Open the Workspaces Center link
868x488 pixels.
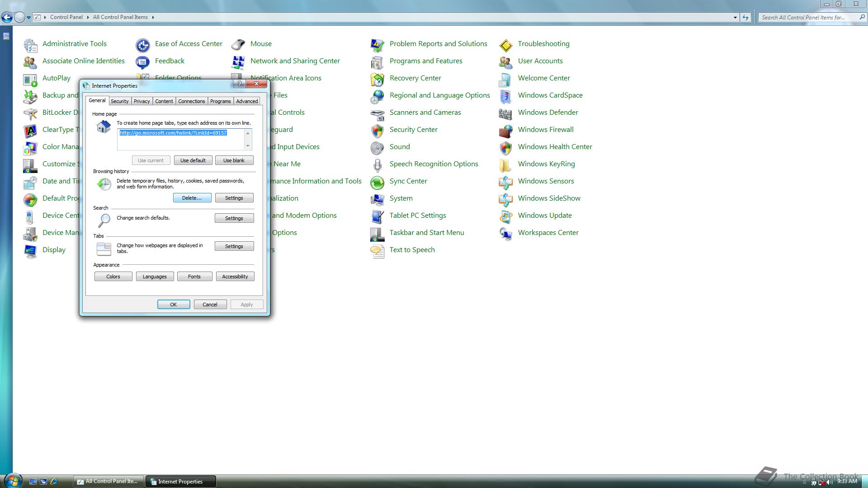point(548,233)
